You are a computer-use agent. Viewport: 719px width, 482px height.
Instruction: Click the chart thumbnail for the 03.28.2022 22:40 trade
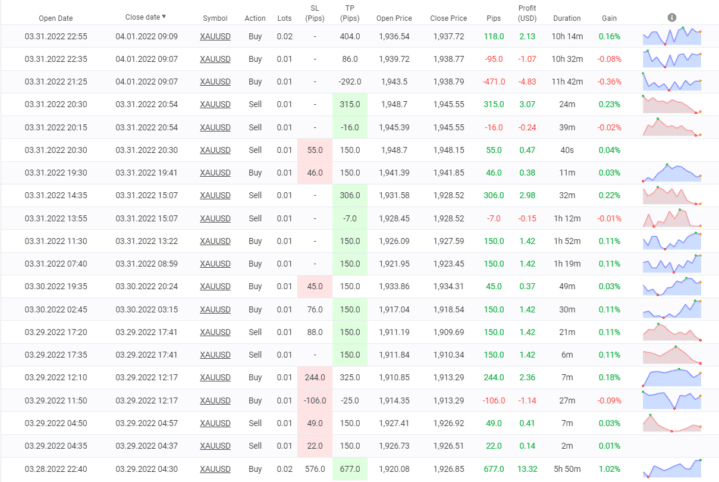pos(674,469)
